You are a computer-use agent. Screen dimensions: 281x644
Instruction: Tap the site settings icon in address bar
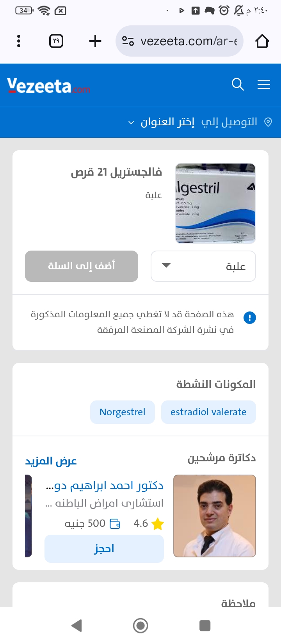click(x=128, y=41)
